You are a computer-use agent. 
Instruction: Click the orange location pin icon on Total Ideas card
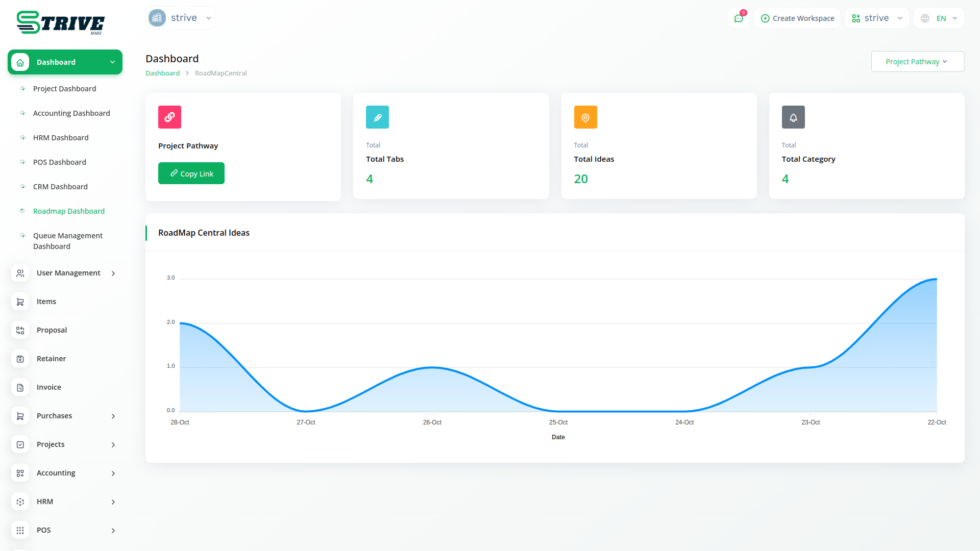pos(585,117)
